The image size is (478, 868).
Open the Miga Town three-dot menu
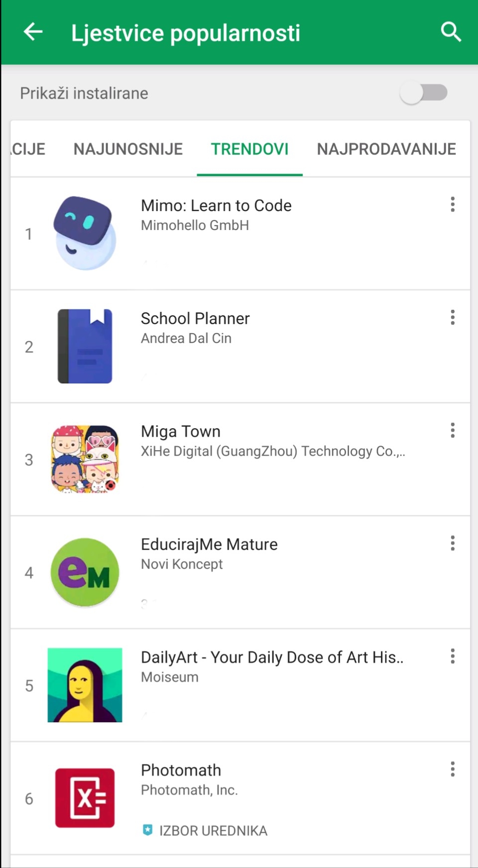pyautogui.click(x=452, y=430)
